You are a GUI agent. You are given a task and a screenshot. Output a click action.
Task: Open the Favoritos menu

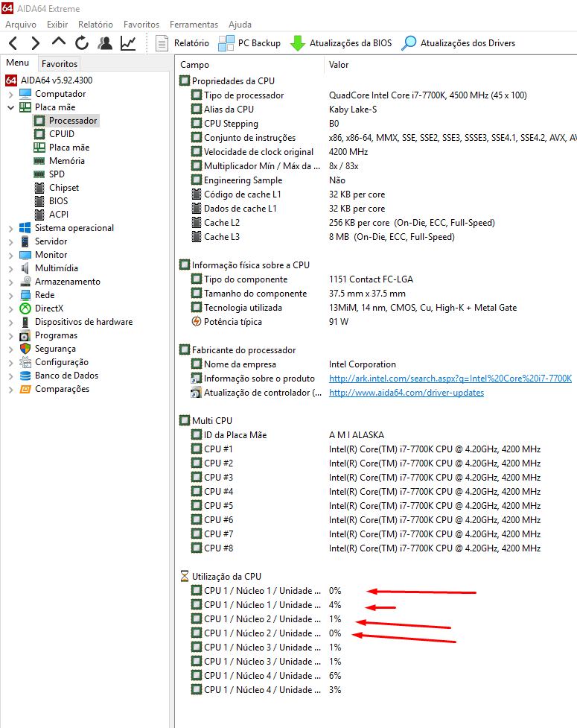(141, 24)
